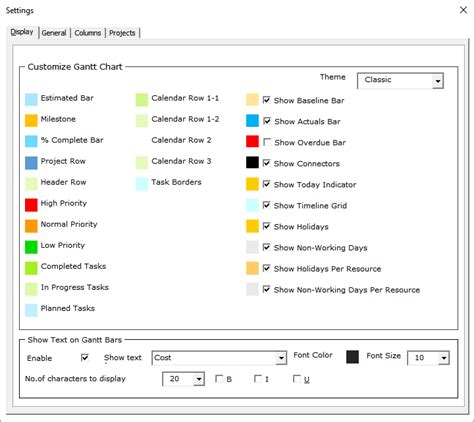
Task: Click the Timeline Grid color swatch
Action: point(252,205)
